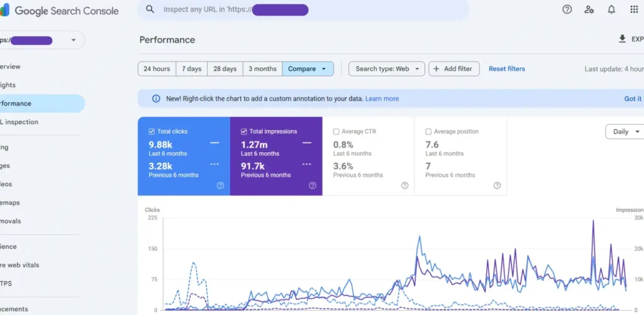Click help icon on Average CTR card

pyautogui.click(x=404, y=185)
